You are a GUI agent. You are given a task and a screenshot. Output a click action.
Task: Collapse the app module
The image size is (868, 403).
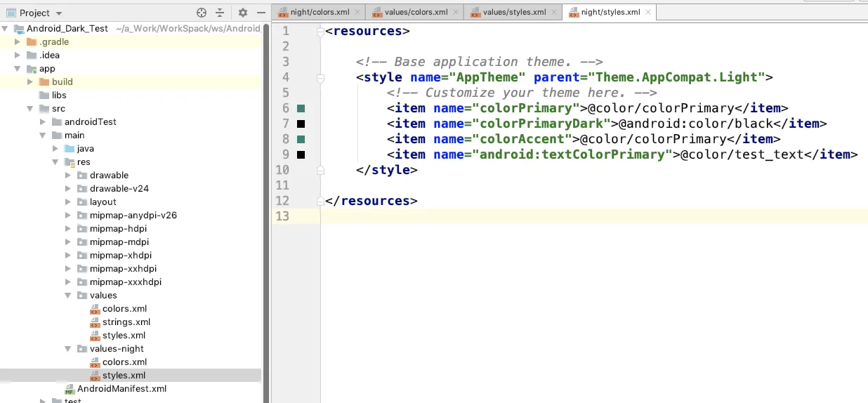[x=18, y=69]
